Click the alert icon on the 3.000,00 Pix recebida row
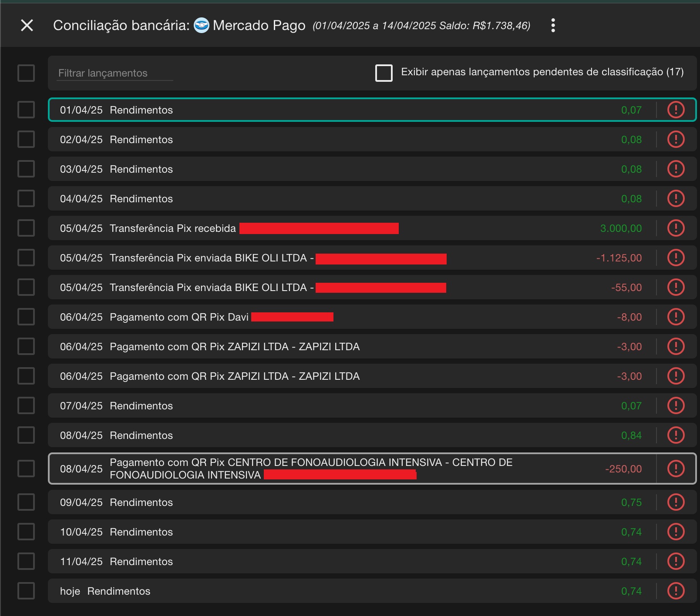 click(676, 228)
